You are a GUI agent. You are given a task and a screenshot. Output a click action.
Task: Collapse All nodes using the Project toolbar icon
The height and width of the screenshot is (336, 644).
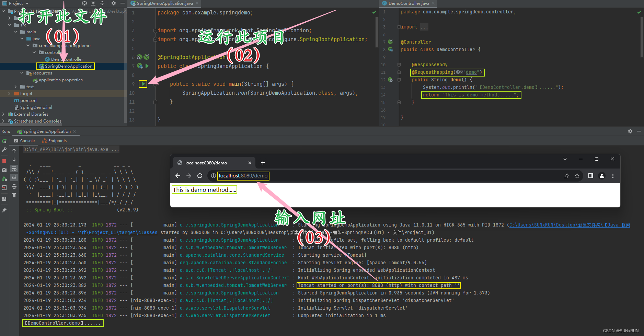coord(102,3)
